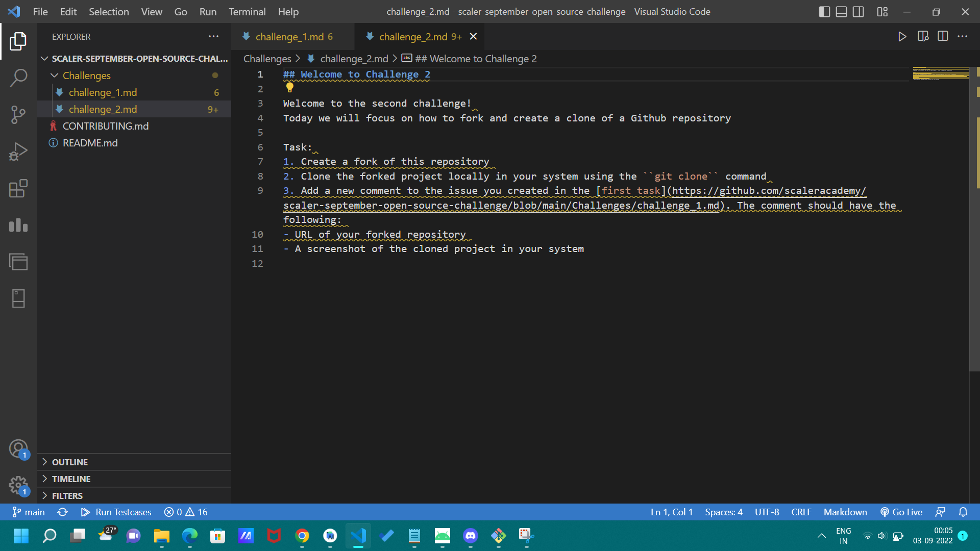Click Run Testcases in the status bar

(116, 512)
